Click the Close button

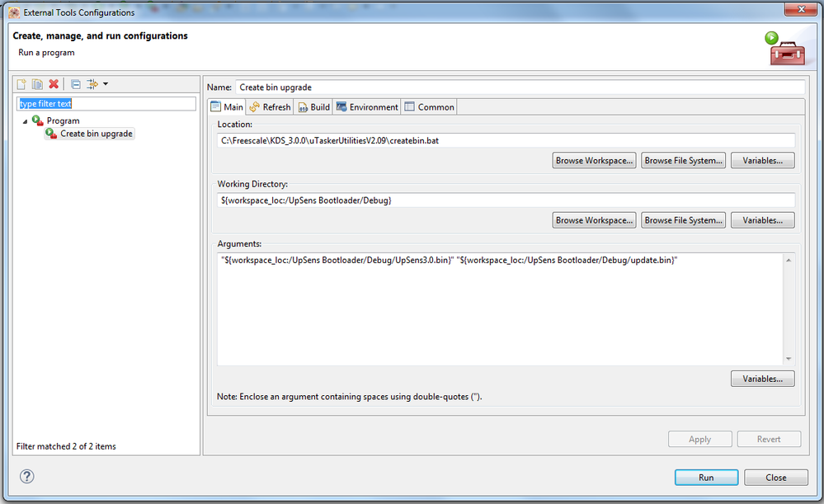click(775, 478)
